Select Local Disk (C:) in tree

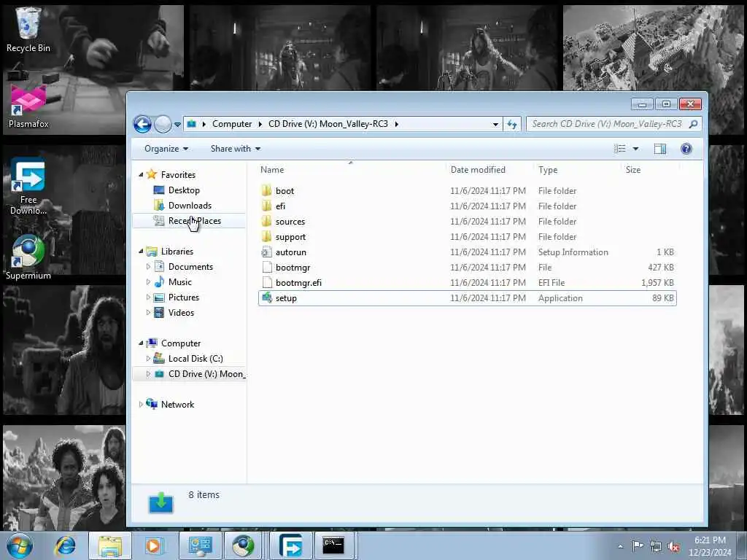click(196, 359)
